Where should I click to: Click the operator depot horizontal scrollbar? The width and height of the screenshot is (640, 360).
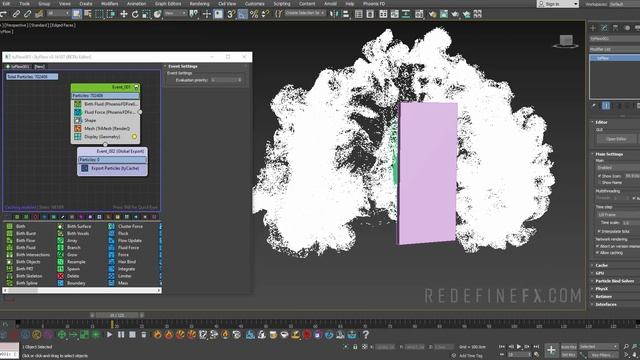pos(82,291)
